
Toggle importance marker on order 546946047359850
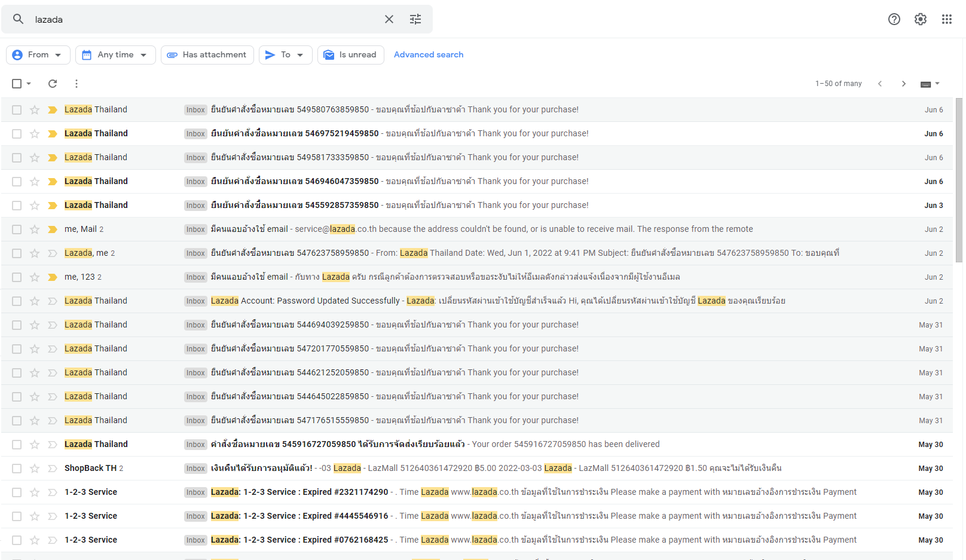[x=53, y=182]
